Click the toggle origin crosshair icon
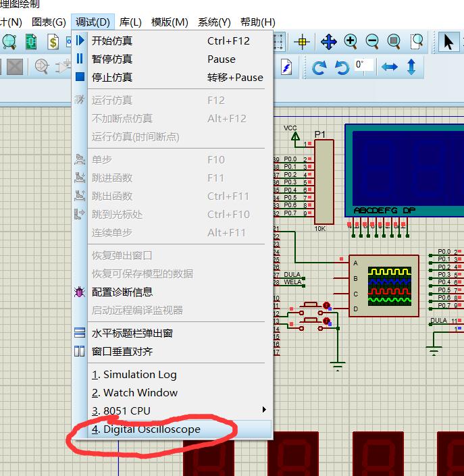The width and height of the screenshot is (464, 476). [x=302, y=42]
